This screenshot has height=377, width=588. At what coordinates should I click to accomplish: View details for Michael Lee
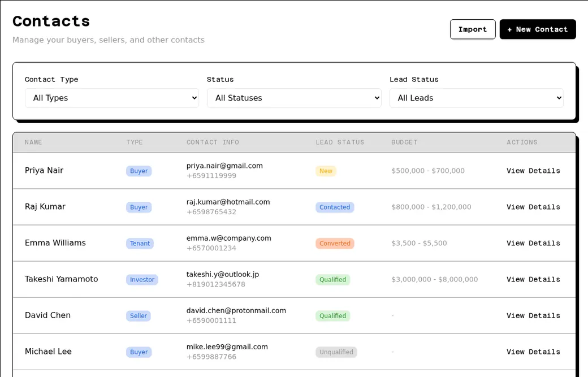pyautogui.click(x=533, y=352)
